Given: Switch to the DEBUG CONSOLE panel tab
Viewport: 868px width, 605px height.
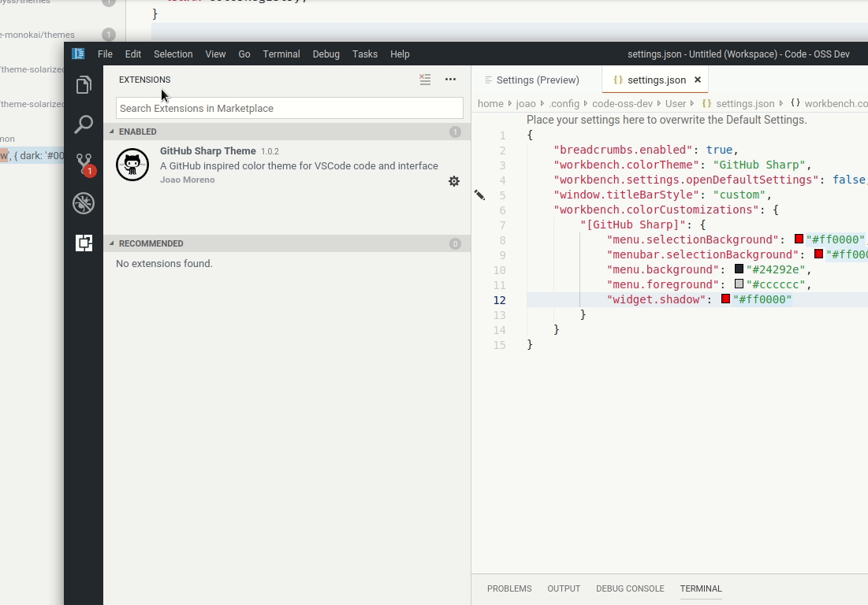Looking at the screenshot, I should point(630,588).
